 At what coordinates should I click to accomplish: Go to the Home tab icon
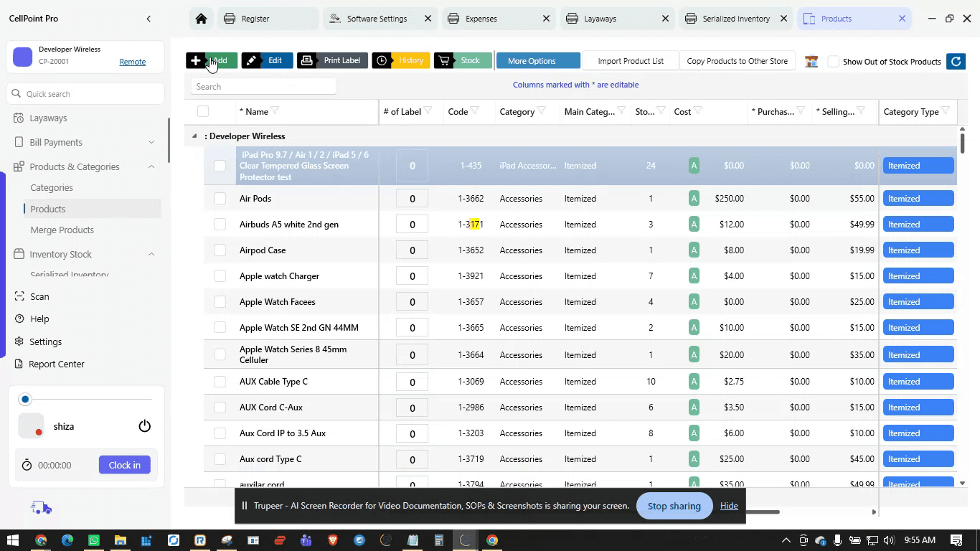point(201,19)
